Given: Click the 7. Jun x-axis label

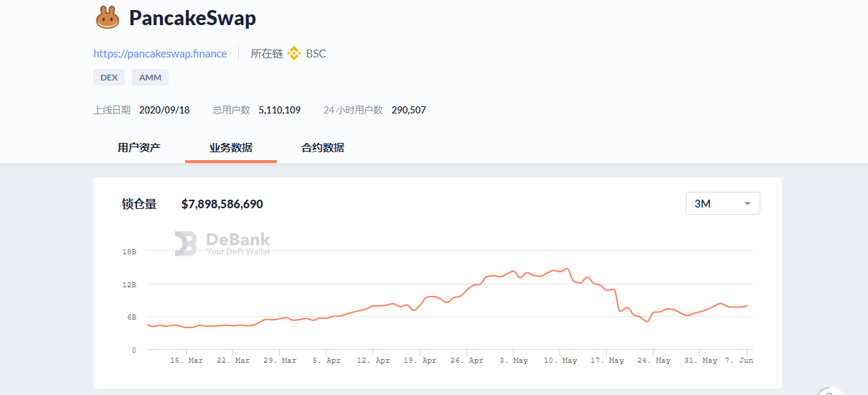Looking at the screenshot, I should click(740, 361).
